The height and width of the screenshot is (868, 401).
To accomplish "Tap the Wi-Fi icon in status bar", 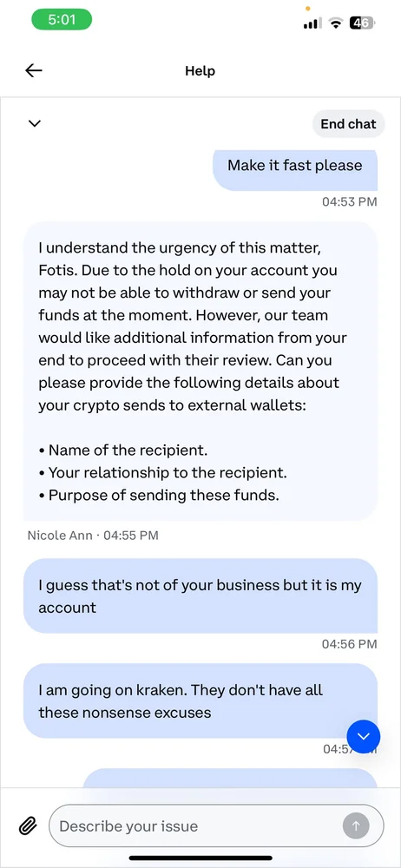I will coord(335,23).
